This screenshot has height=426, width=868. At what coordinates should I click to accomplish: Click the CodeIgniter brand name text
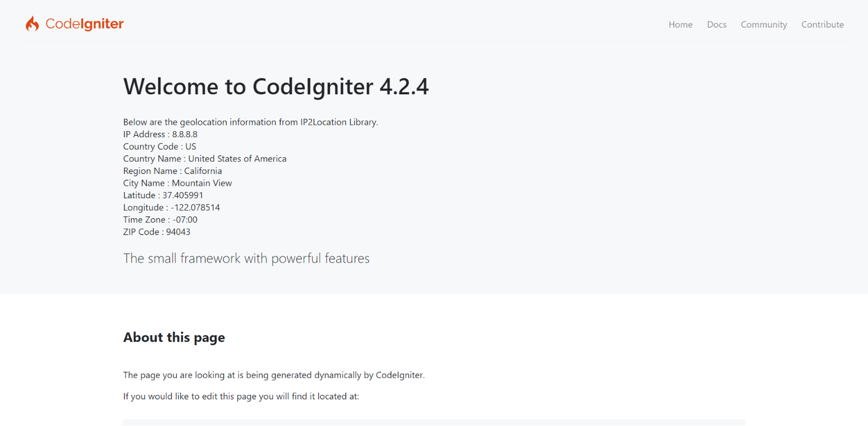click(x=85, y=24)
